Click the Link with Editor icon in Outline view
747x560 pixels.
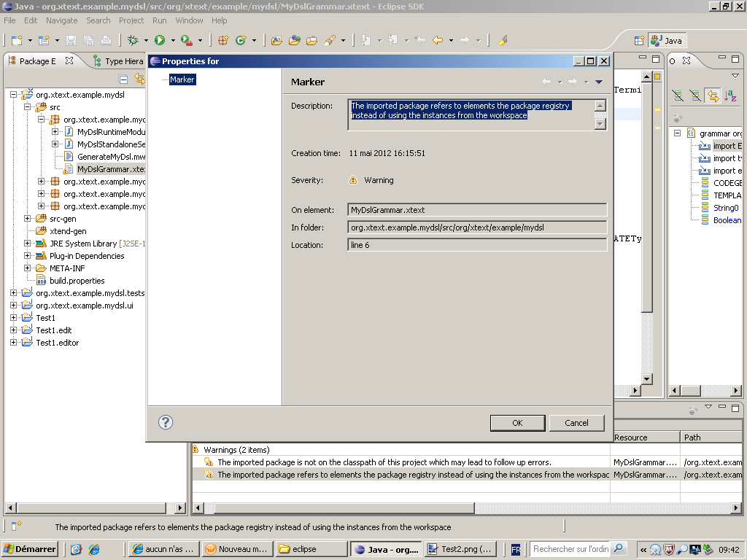tap(713, 96)
